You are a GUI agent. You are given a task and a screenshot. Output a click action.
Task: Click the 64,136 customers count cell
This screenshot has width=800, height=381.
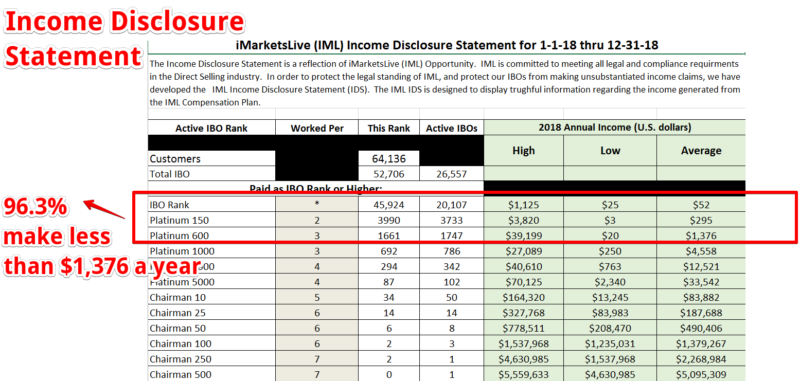point(389,159)
